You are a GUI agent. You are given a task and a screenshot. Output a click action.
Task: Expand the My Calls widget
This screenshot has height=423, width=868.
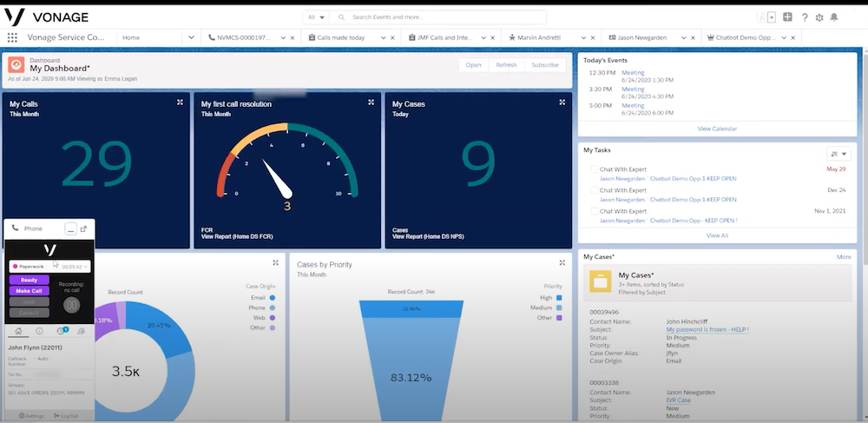click(180, 102)
